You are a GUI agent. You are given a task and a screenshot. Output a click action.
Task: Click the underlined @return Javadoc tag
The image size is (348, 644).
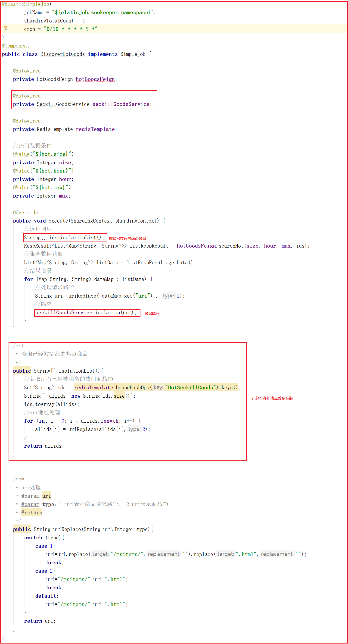click(32, 512)
